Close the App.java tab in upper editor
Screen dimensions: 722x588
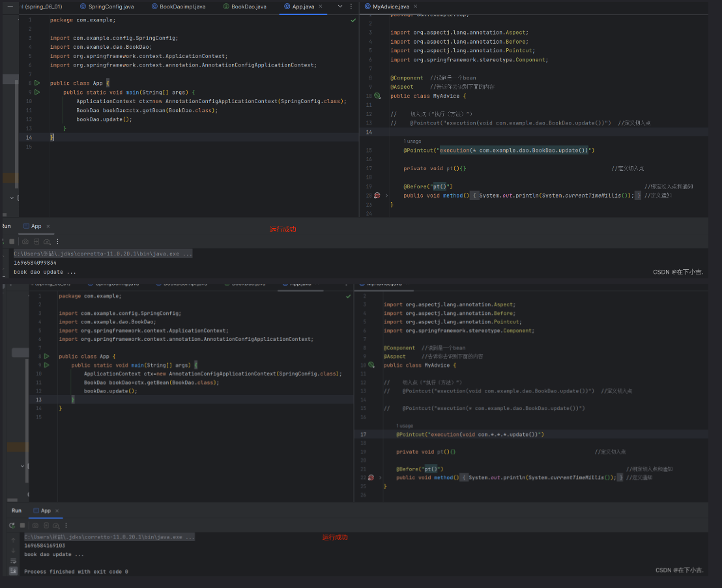pyautogui.click(x=321, y=7)
